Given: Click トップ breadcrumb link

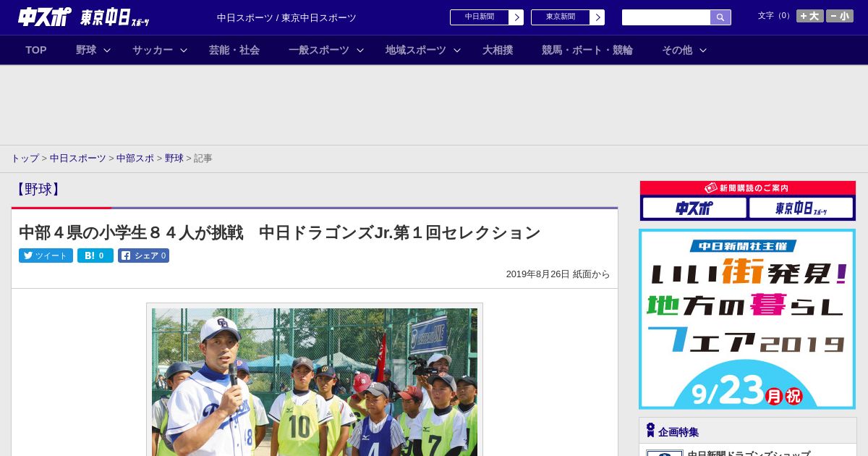Looking at the screenshot, I should point(25,158).
